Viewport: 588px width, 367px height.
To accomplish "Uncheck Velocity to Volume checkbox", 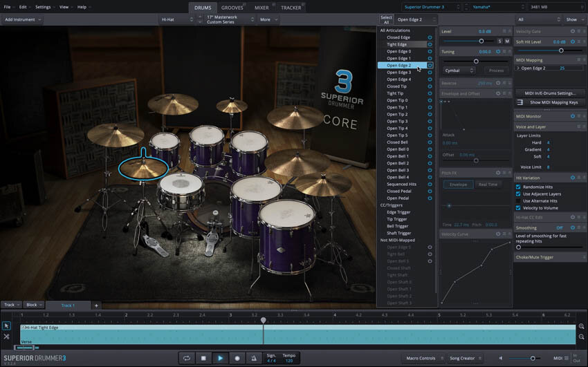I will (518, 208).
